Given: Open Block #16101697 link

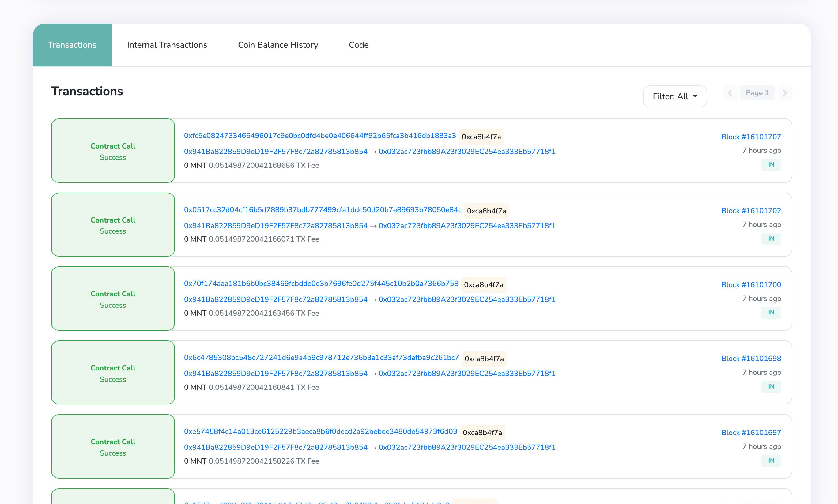Looking at the screenshot, I should [x=751, y=432].
